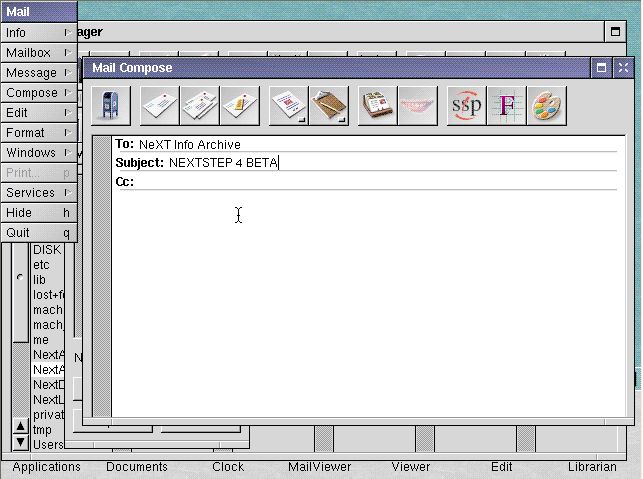Click the Librarian shelf label
Image resolution: width=643 pixels, height=479 pixels.
click(592, 467)
